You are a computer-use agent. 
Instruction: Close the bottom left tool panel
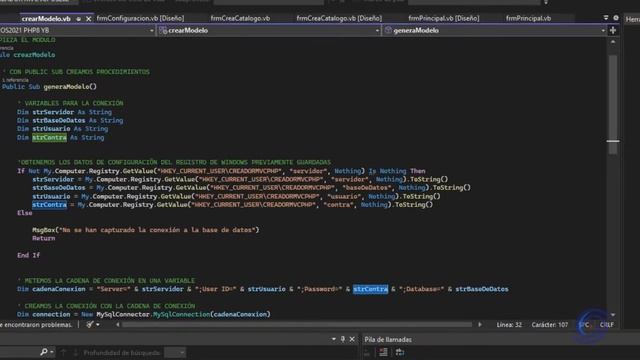352,339
